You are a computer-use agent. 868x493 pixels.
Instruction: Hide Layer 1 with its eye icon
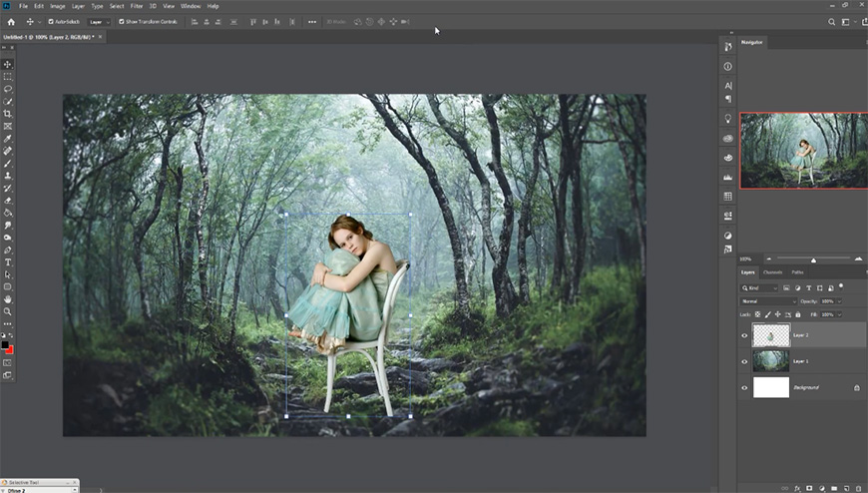click(744, 361)
